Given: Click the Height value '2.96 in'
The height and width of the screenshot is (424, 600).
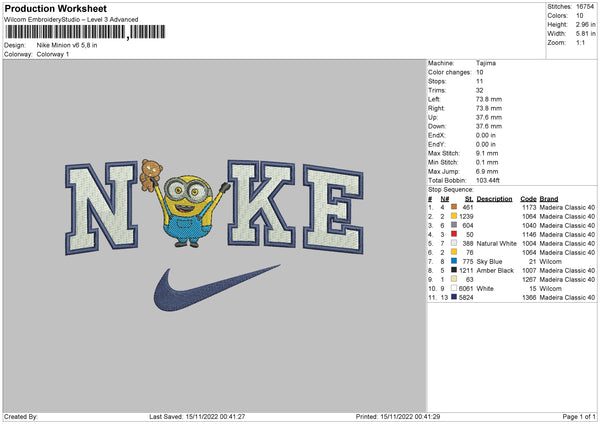Looking at the screenshot, I should tap(585, 24).
